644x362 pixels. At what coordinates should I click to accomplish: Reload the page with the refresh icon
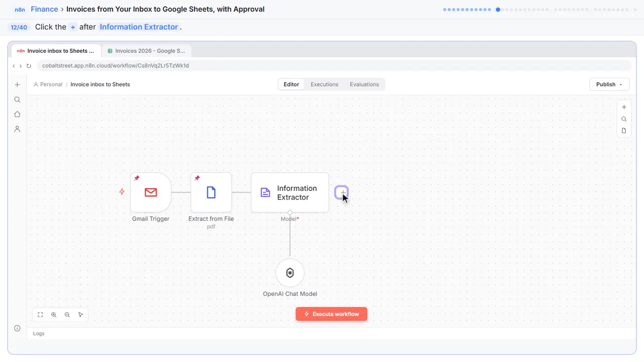(x=29, y=66)
